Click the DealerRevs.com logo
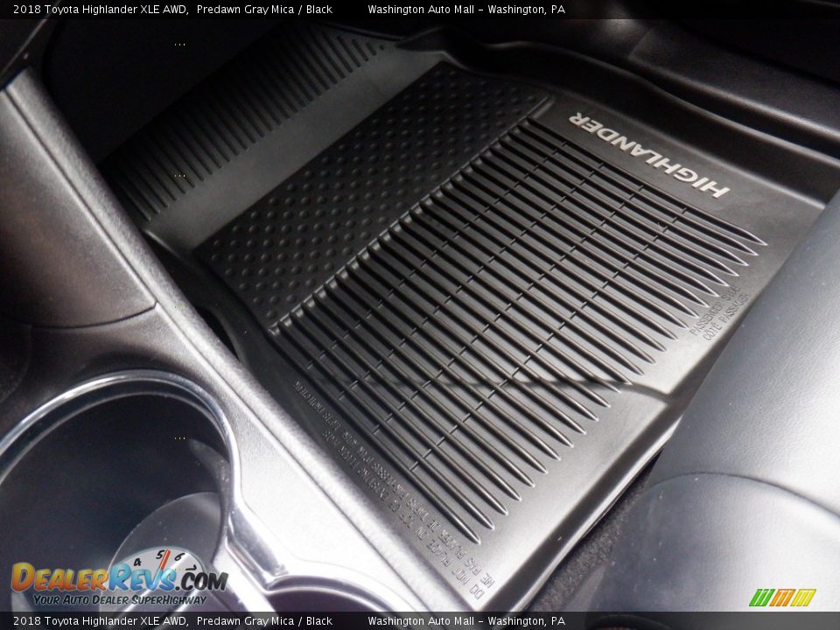The image size is (840, 630). (120, 577)
